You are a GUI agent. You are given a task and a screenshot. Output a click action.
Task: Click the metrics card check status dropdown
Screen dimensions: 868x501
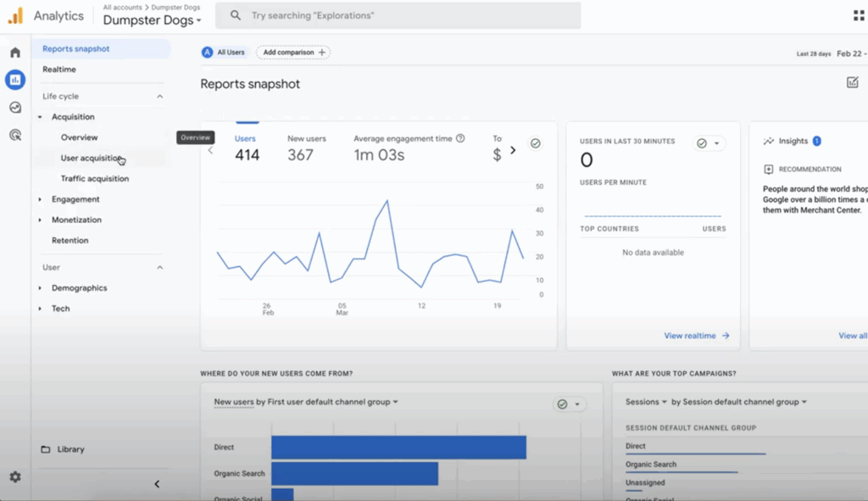coord(535,143)
